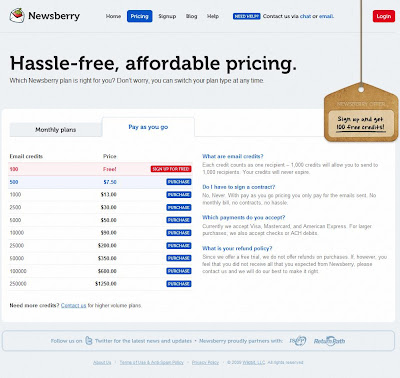Open Twitter via the bird icon
400x378 pixels.
coord(89,341)
